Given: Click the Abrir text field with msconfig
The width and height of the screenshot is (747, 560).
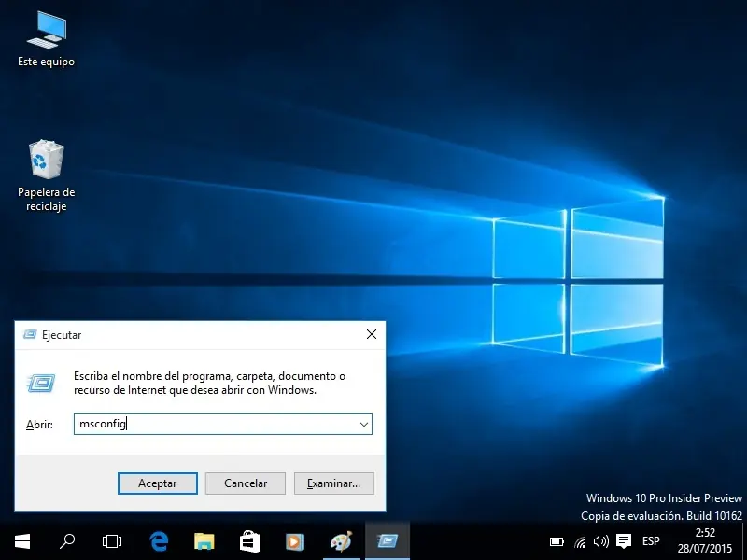Looking at the screenshot, I should coord(223,424).
